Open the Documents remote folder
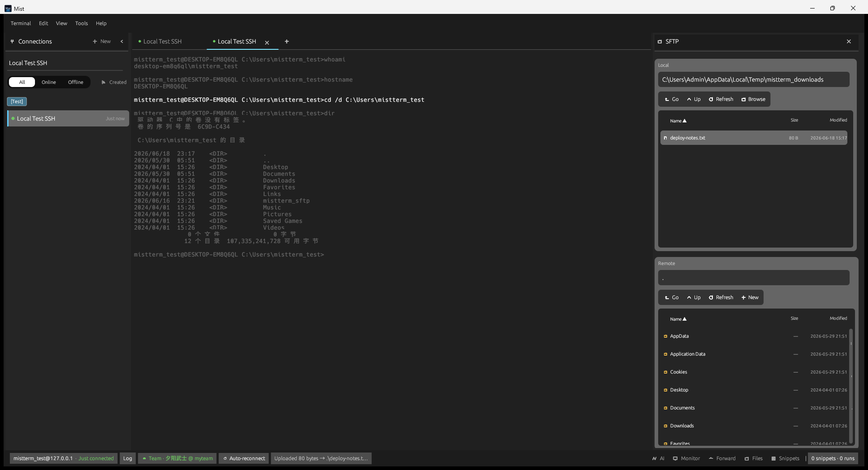868x470 pixels. pos(755,408)
